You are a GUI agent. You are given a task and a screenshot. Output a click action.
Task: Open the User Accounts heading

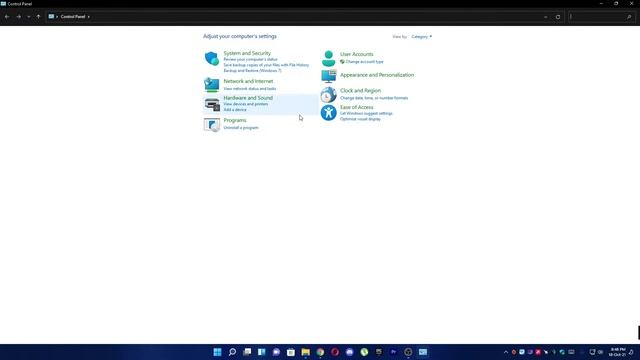coord(356,54)
